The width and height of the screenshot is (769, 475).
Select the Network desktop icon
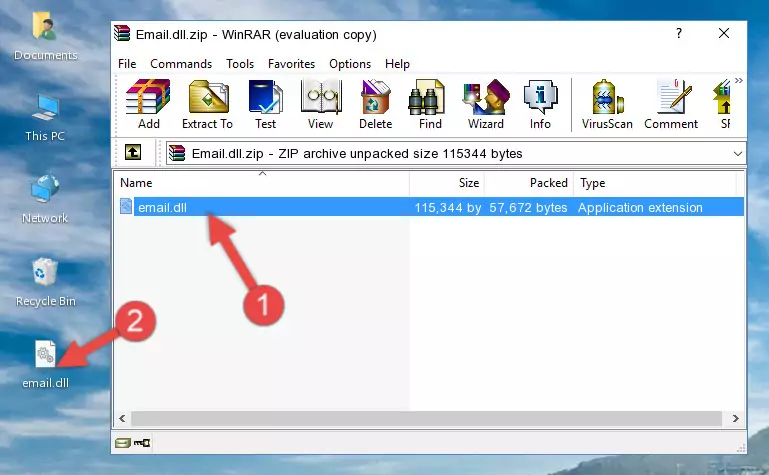(45, 199)
